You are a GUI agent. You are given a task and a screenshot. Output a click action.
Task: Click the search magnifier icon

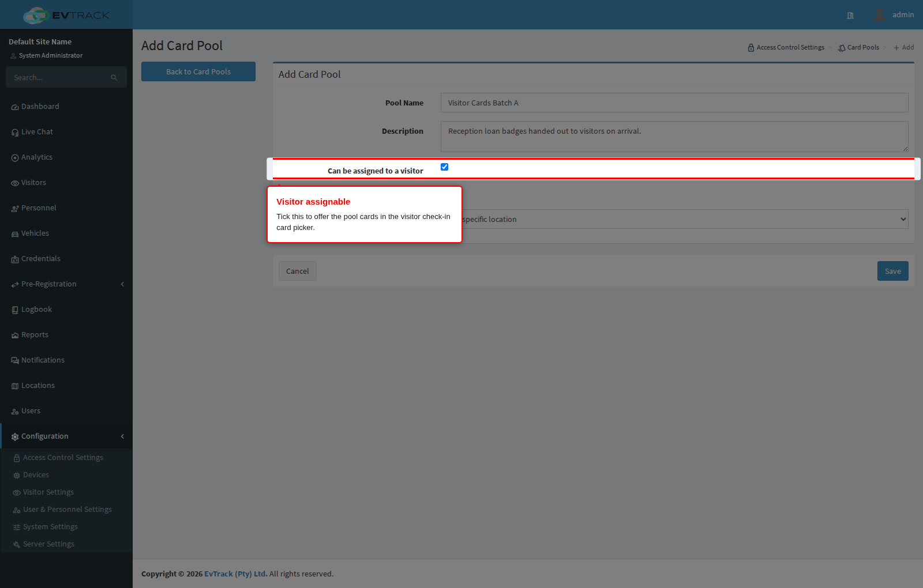[x=114, y=78]
